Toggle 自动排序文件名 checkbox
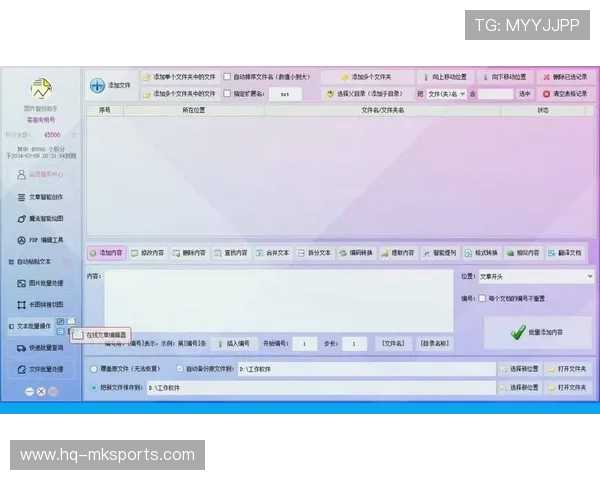The height and width of the screenshot is (480, 600). (227, 77)
